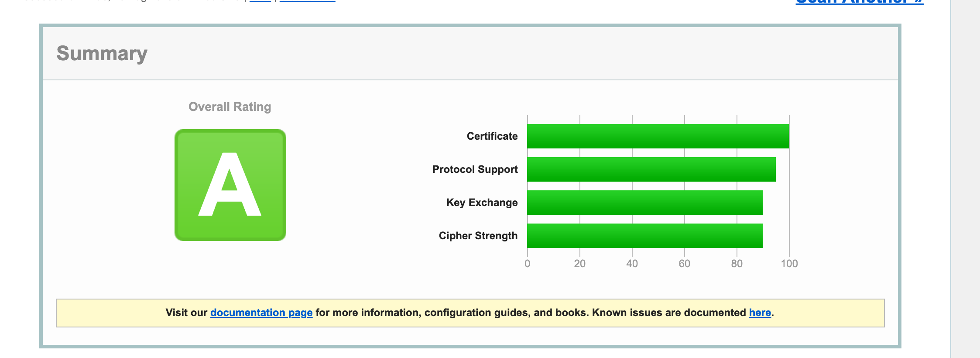Viewport: 980px width, 358px height.
Task: Click the 0 axis tick label
Action: pos(527,264)
